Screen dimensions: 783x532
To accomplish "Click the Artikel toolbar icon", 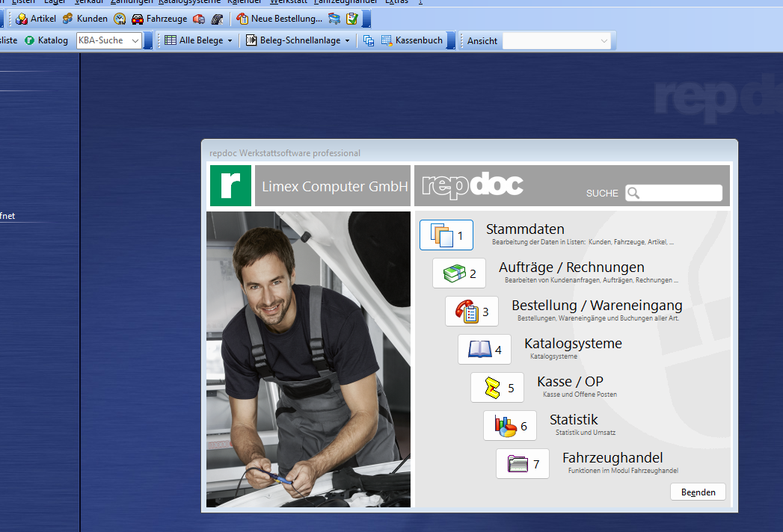I will (x=36, y=19).
